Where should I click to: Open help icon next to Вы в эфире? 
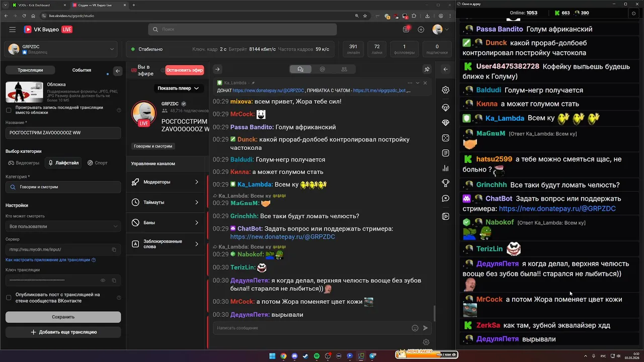[x=162, y=70]
